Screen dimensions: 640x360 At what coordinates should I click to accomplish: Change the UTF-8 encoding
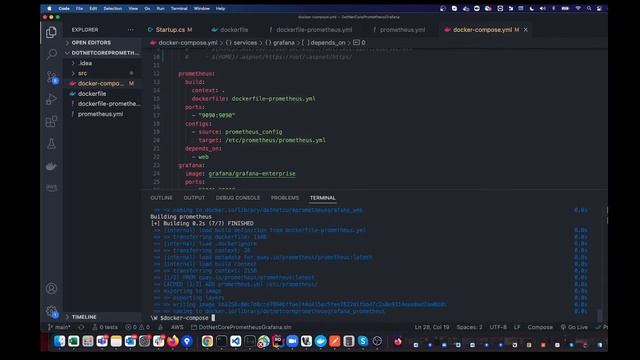coord(498,327)
